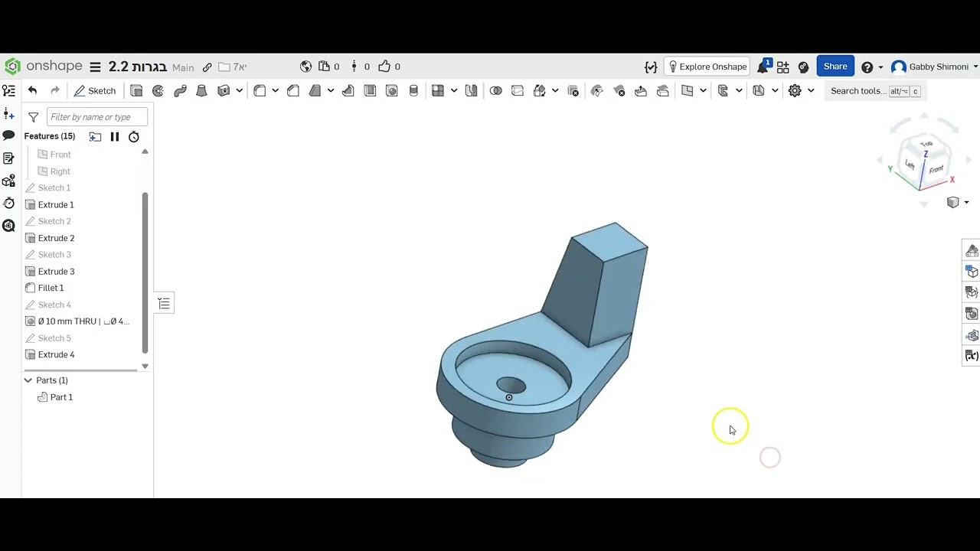980x551 pixels.
Task: Select Extrude 2 in feature list
Action: (56, 238)
